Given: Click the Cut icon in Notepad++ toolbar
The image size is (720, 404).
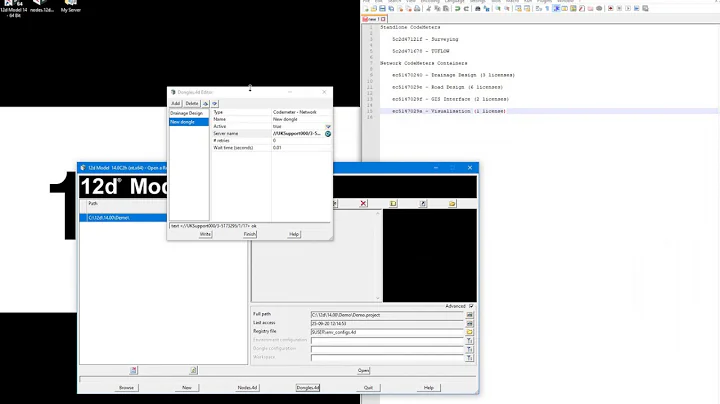Looking at the screenshot, I should [x=428, y=9].
